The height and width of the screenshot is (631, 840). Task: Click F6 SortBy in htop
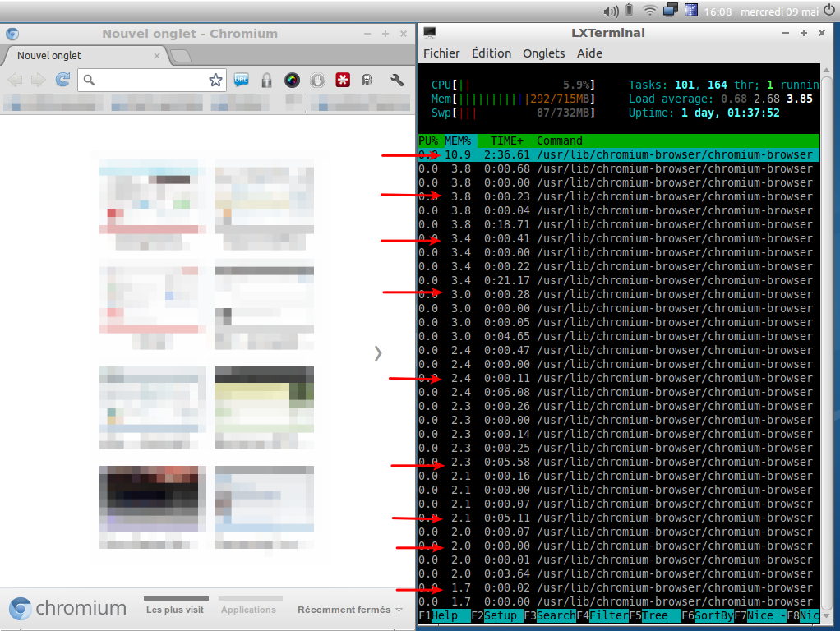(x=707, y=615)
